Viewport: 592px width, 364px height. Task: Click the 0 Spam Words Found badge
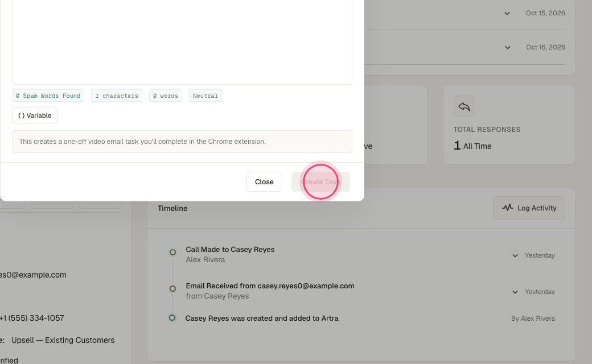(48, 96)
